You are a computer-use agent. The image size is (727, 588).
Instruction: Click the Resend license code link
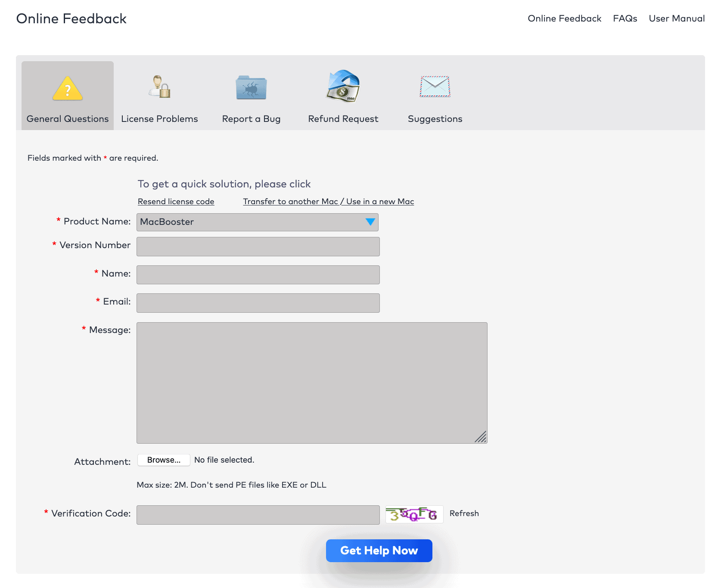tap(176, 201)
